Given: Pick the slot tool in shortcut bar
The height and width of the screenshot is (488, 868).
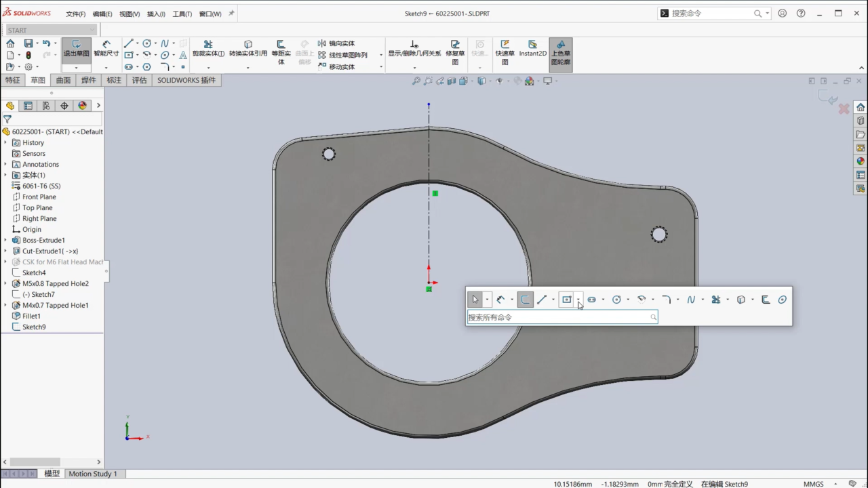Looking at the screenshot, I should click(x=591, y=300).
